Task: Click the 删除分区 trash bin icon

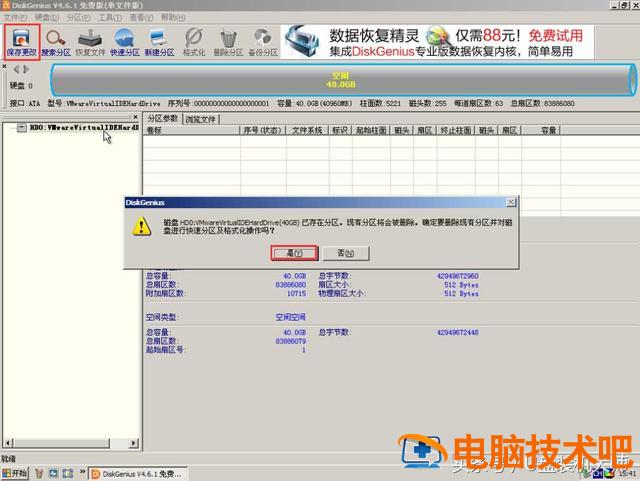Action: 228,42
